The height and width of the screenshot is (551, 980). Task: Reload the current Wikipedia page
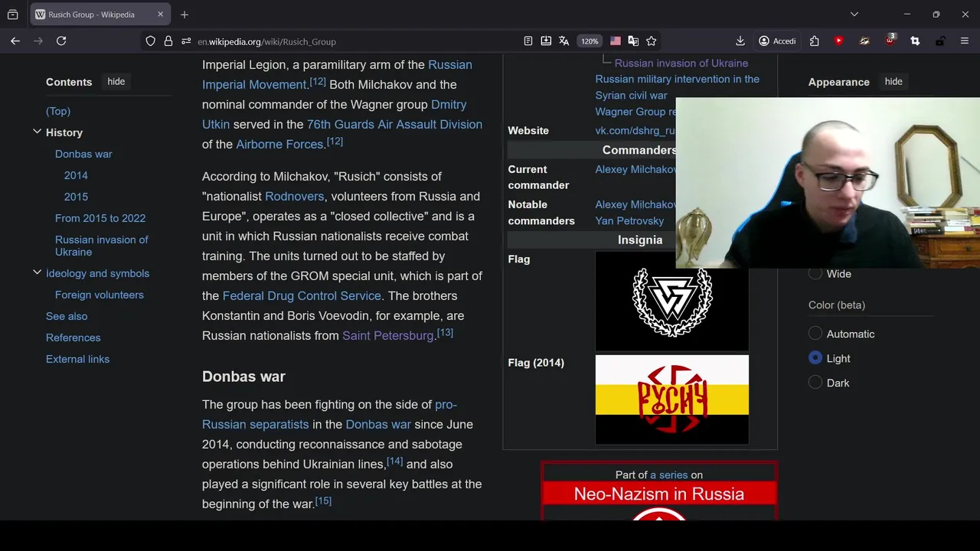tap(61, 41)
